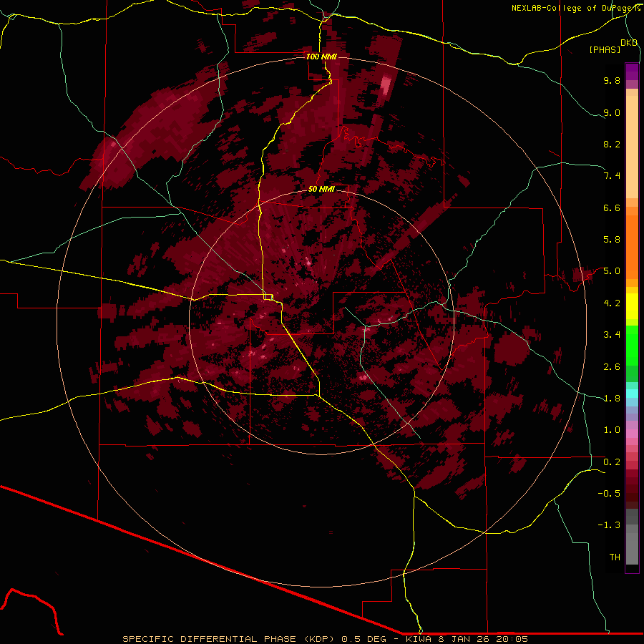This screenshot has height=644, width=644.
Task: Pick the pink segment of the color bar
Action: (632, 434)
